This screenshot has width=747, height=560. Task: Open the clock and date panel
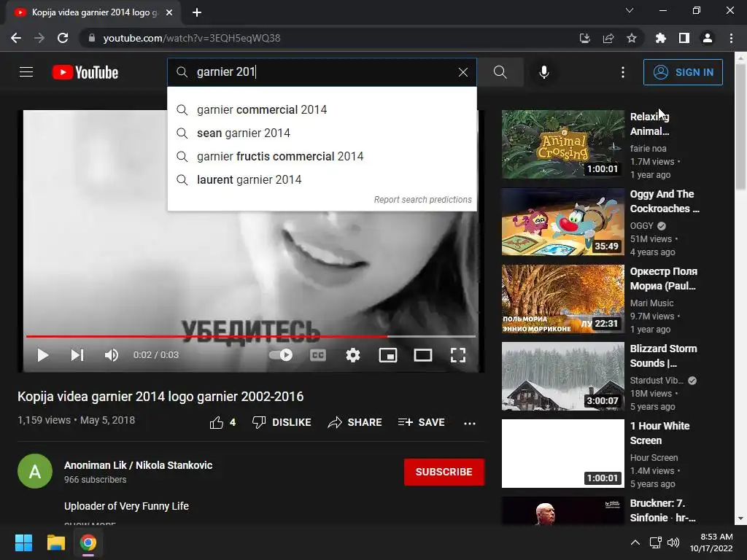coord(711,542)
